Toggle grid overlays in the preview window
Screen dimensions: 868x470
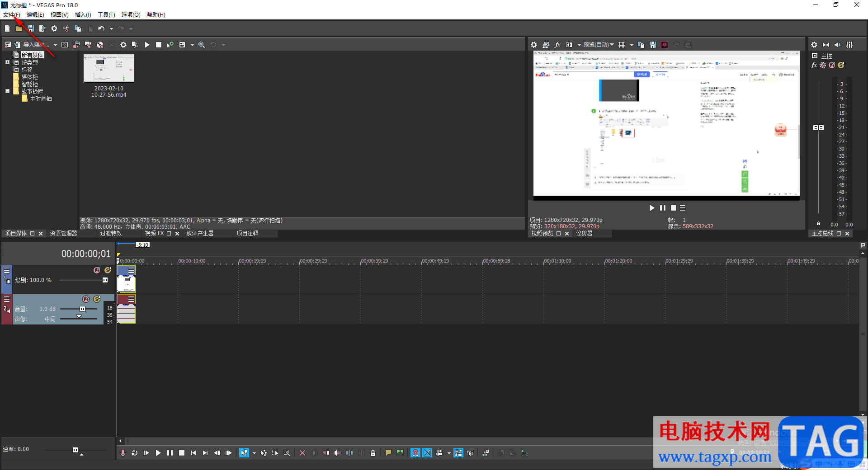tap(622, 45)
